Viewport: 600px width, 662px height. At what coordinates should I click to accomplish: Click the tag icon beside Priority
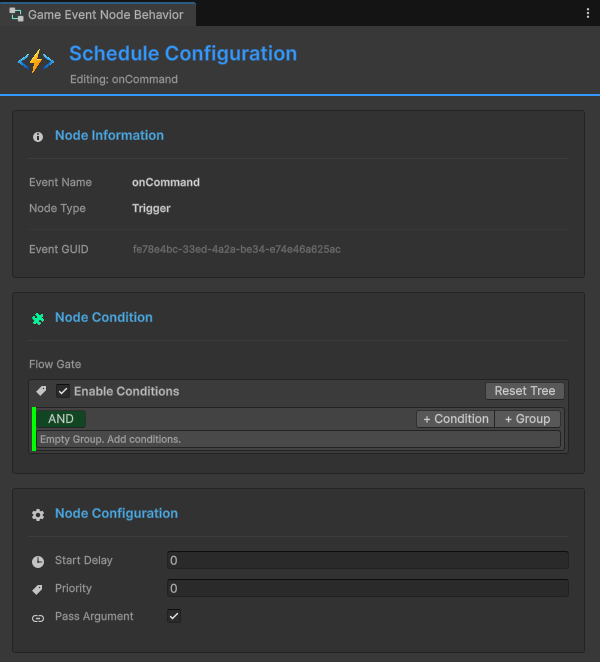pos(38,589)
